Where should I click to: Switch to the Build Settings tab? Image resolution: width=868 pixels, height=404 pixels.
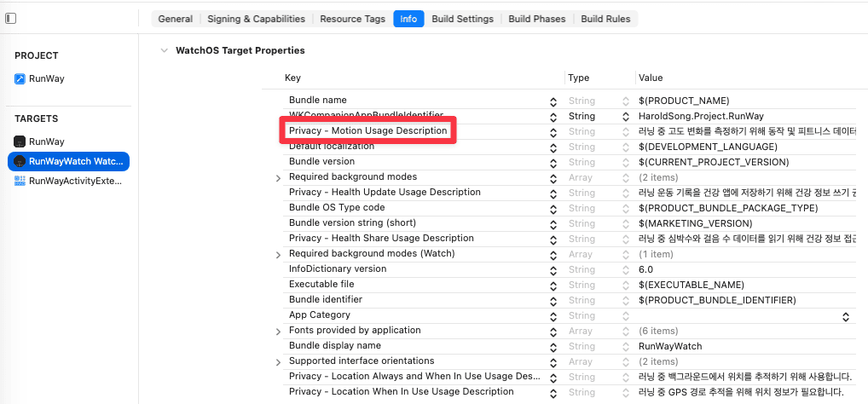coord(462,19)
